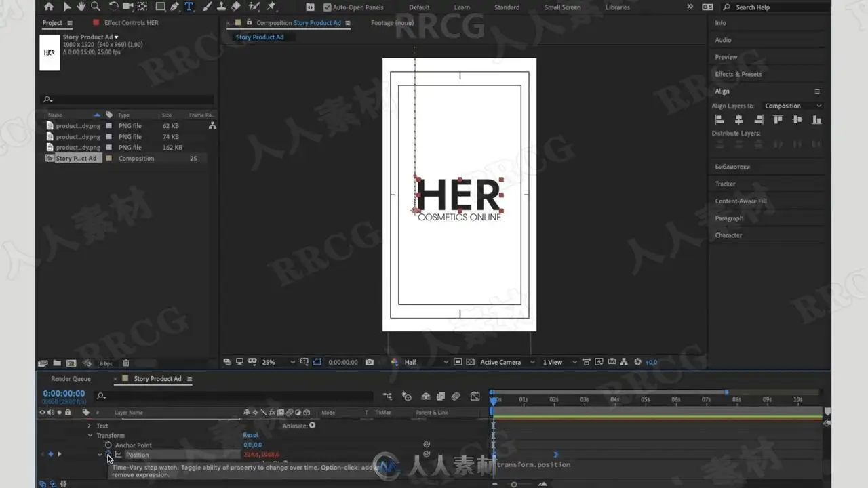
Task: Open the Footage (none) tab
Action: [392, 22]
